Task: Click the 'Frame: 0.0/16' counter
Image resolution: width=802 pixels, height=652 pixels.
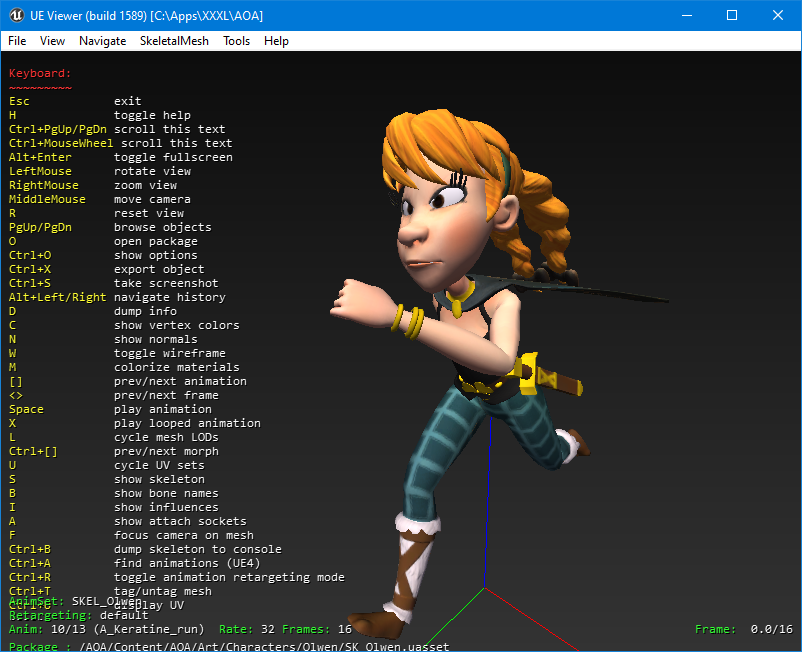Action: tap(744, 629)
